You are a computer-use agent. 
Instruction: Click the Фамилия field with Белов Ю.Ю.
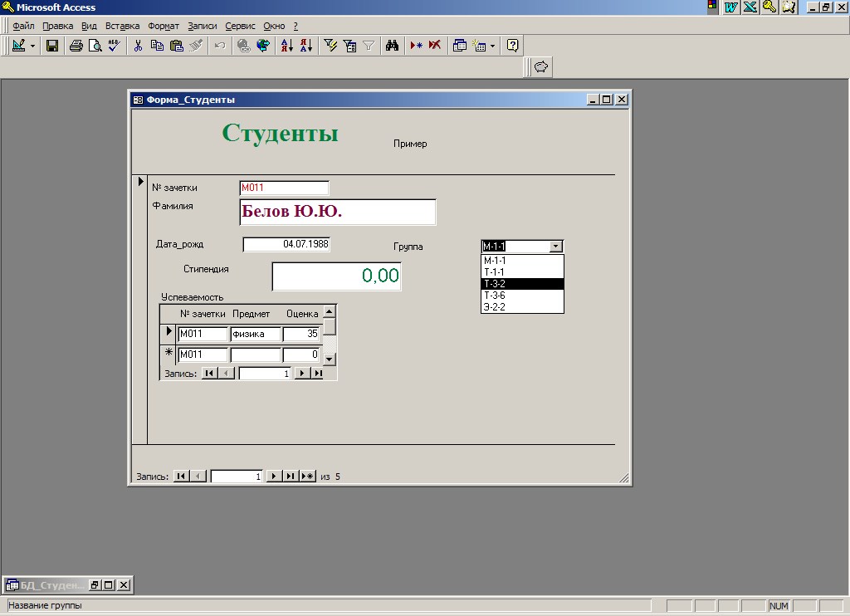[337, 213]
